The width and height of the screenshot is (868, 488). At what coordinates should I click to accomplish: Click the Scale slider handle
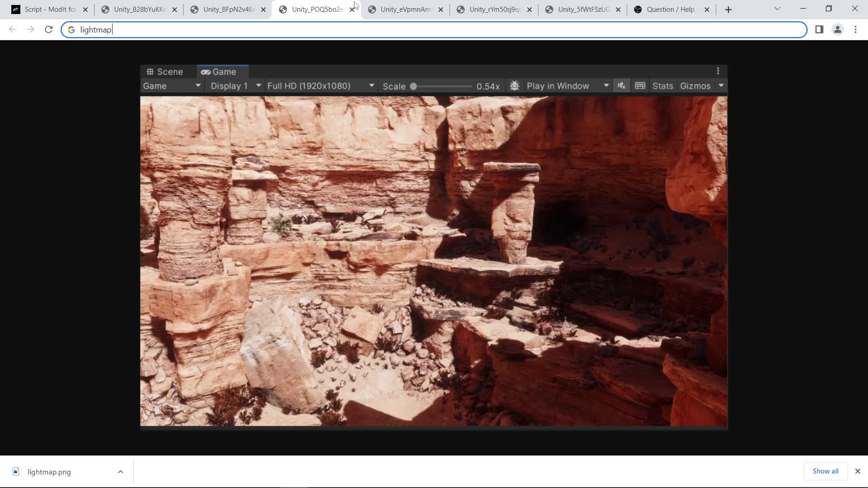point(413,86)
